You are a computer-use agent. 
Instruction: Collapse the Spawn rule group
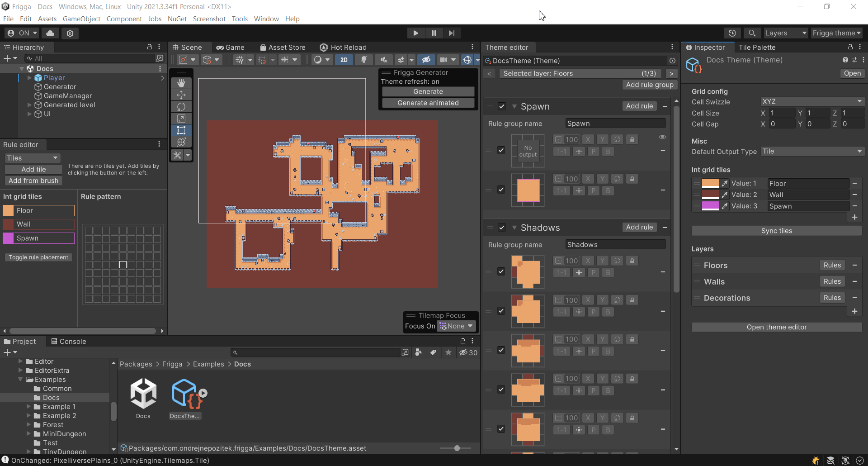pos(514,106)
